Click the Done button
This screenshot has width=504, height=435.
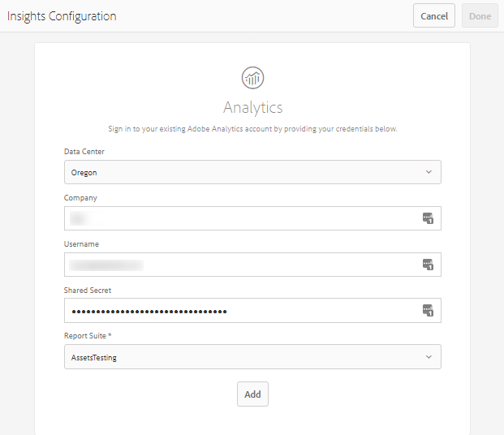click(x=480, y=16)
